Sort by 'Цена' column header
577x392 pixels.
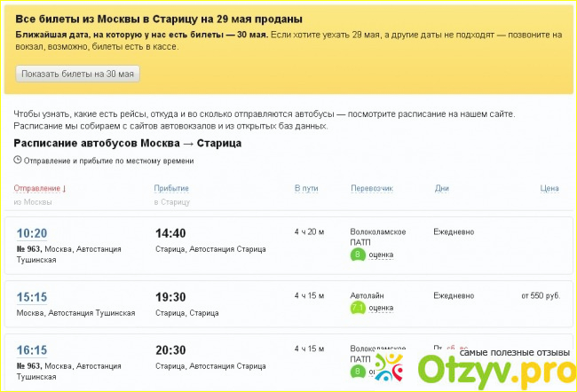(549, 188)
